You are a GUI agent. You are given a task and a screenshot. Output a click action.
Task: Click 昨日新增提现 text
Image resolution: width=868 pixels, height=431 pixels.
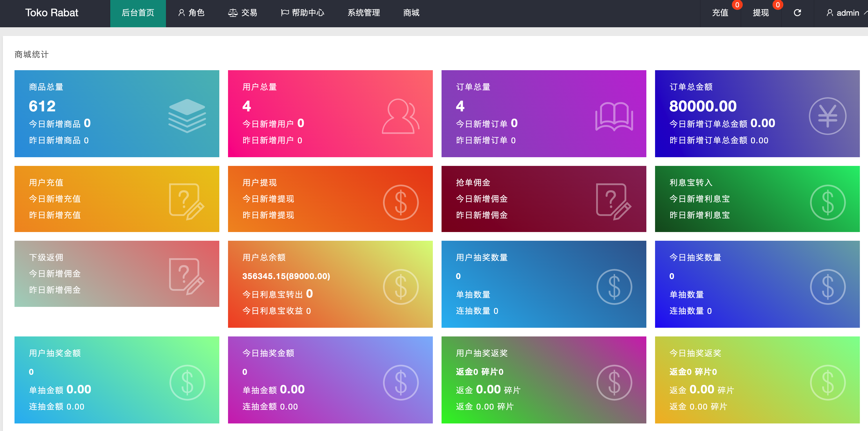coord(268,215)
